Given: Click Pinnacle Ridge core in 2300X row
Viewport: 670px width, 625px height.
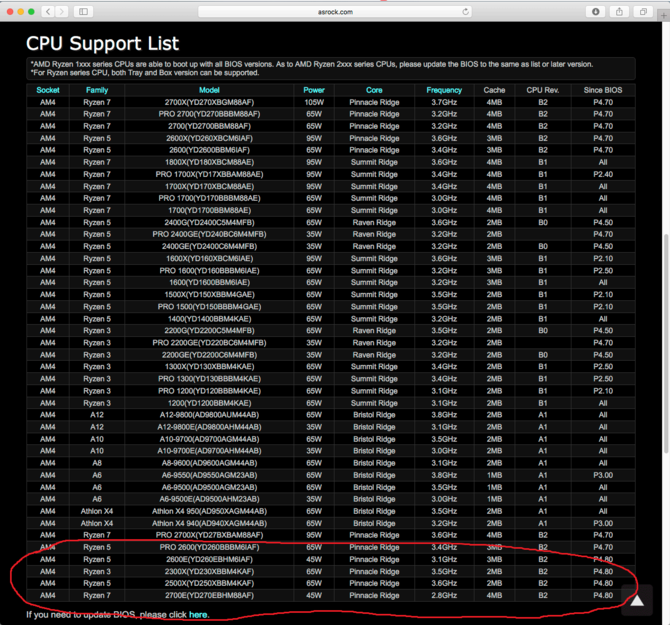Looking at the screenshot, I should tap(374, 572).
